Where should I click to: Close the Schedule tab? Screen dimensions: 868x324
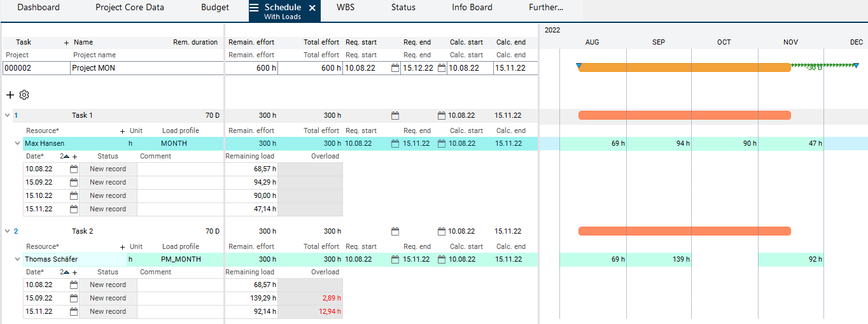coord(312,8)
